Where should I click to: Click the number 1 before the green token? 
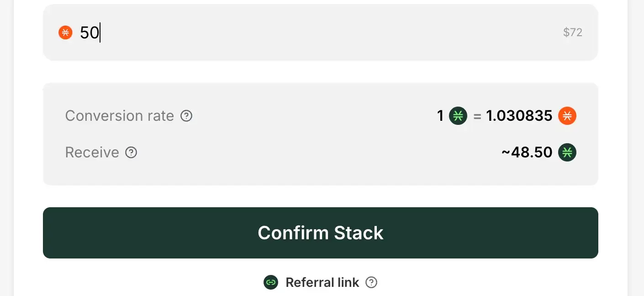(x=440, y=116)
